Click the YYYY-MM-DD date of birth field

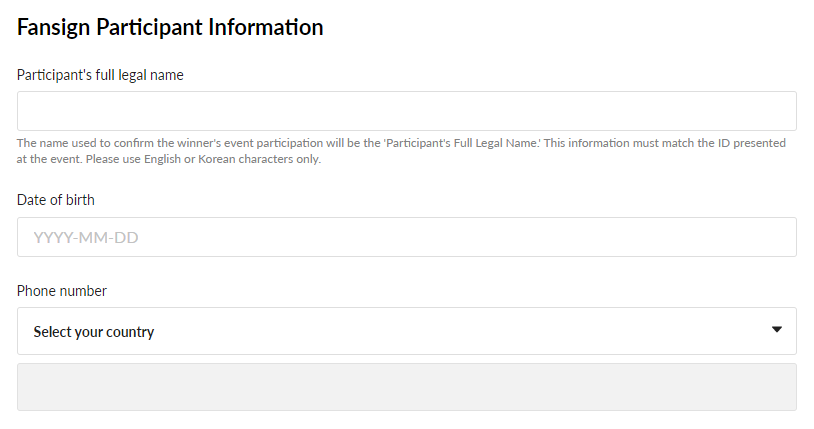tap(406, 237)
